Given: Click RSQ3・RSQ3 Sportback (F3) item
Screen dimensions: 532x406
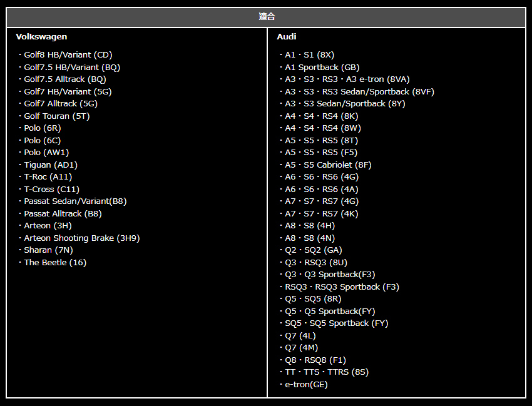Looking at the screenshot, I should point(342,287).
